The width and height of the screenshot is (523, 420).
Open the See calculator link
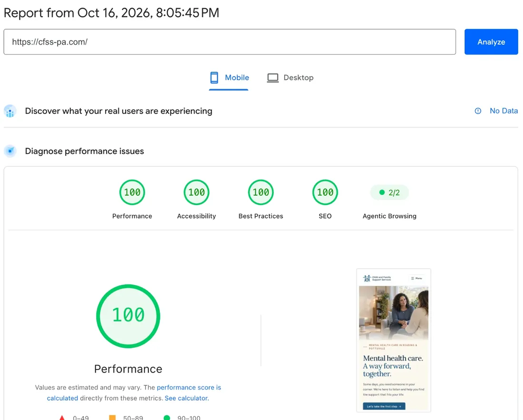(x=186, y=398)
